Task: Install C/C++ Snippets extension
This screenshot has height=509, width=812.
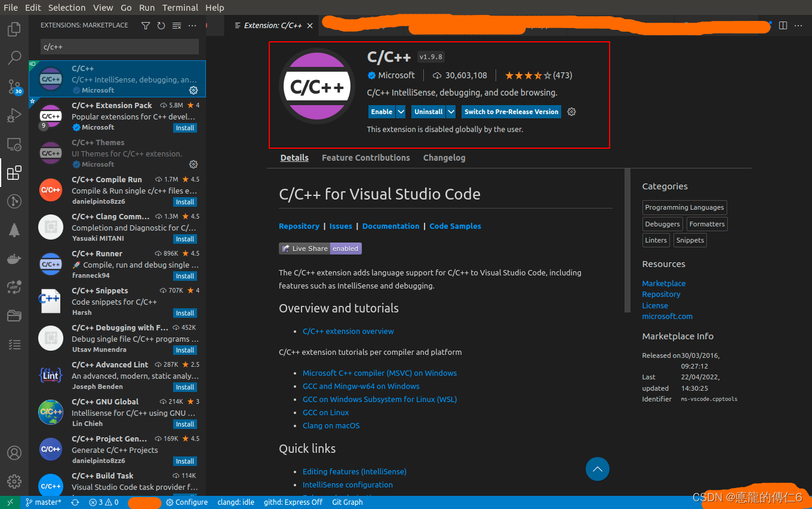Action: (185, 313)
